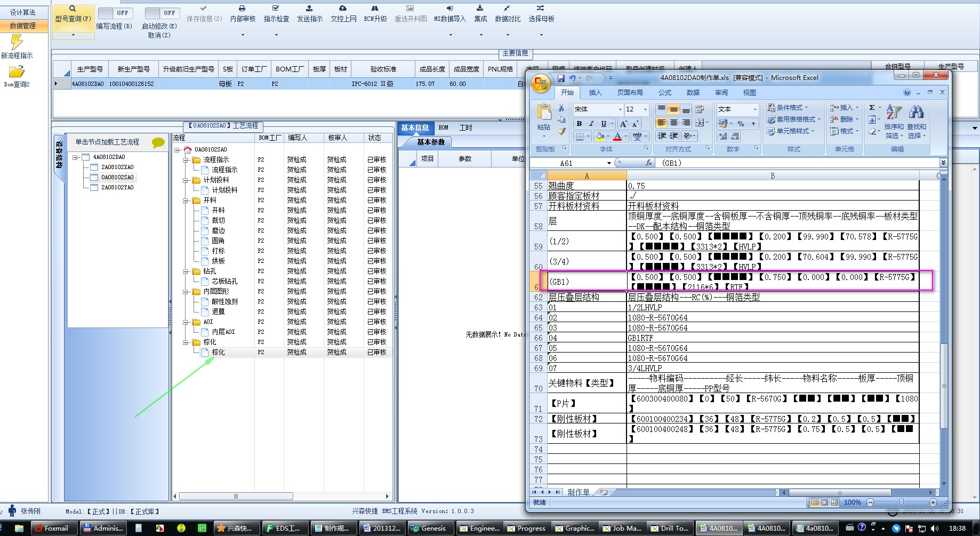Tick the checkbox beside 2A08102YA0

pyautogui.click(x=94, y=187)
